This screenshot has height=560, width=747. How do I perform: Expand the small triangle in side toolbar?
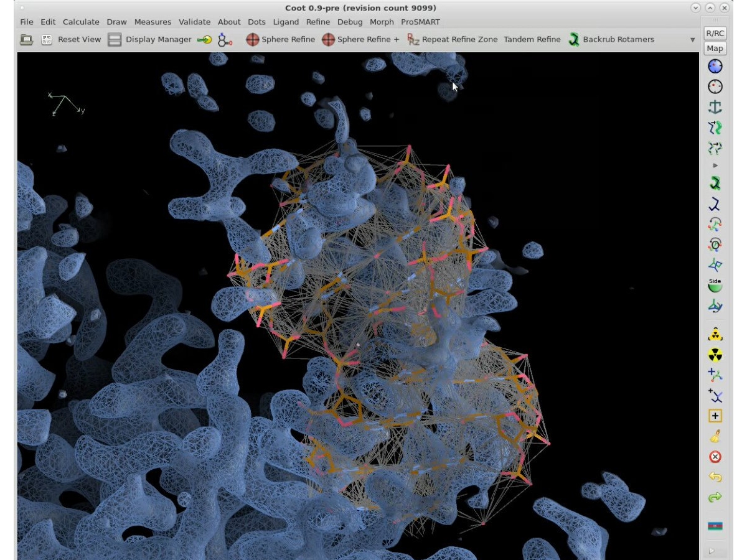point(715,166)
